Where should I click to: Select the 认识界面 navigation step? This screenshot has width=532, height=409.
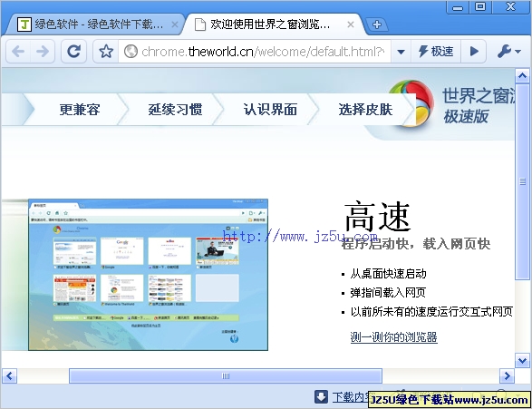tap(270, 110)
